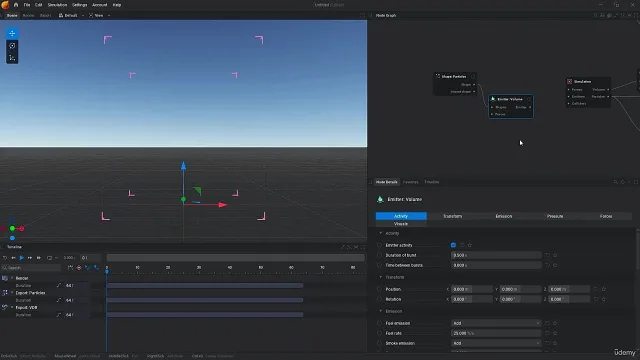Collapse the Export: Particles timeline row
This screenshot has height=360, width=640.
pos(12,293)
